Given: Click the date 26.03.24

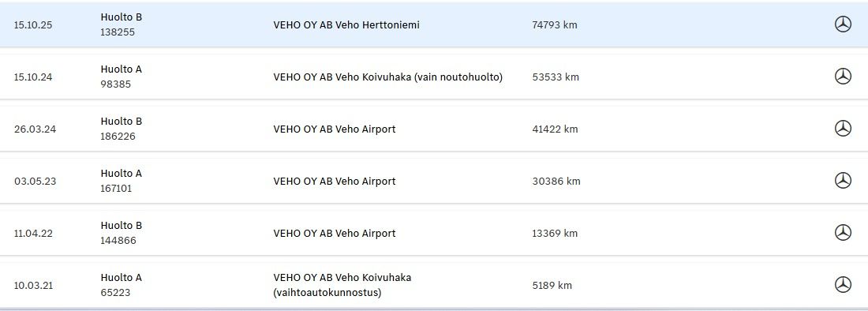Looking at the screenshot, I should 35,129.
